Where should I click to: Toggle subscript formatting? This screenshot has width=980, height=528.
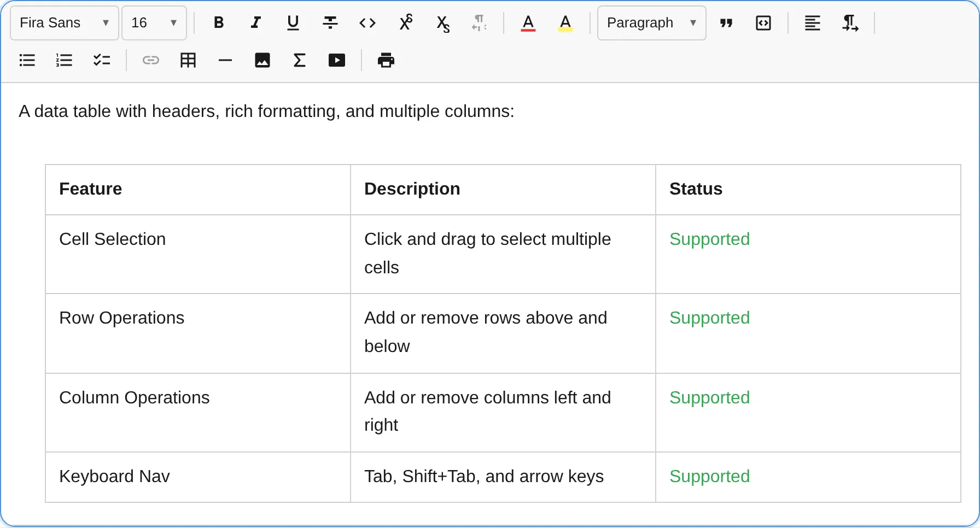click(x=443, y=23)
